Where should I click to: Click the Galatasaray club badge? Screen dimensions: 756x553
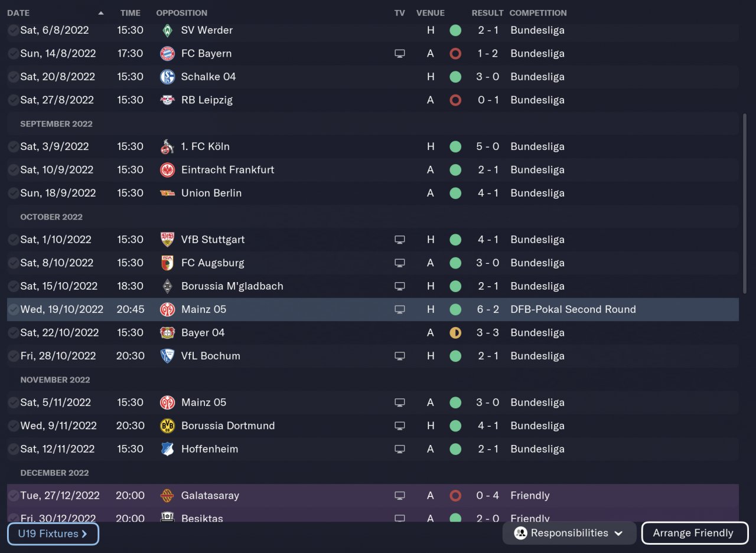[167, 496]
